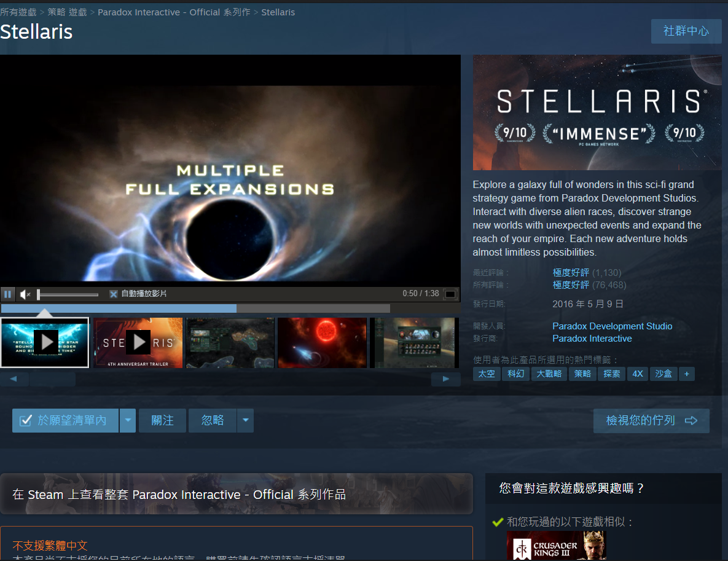Move the thumbnail strip right with the arrow
Viewport: 728px width, 561px height.
point(446,379)
